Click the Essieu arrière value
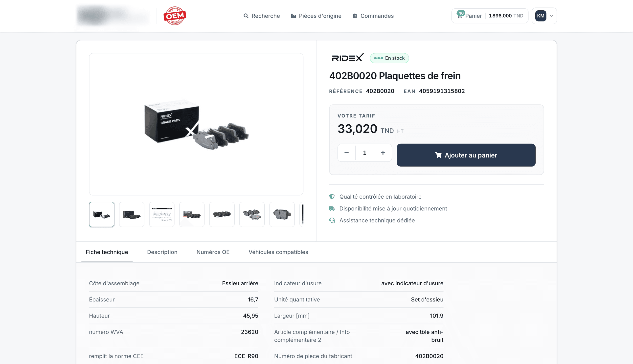This screenshot has height=364, width=633. 240,283
